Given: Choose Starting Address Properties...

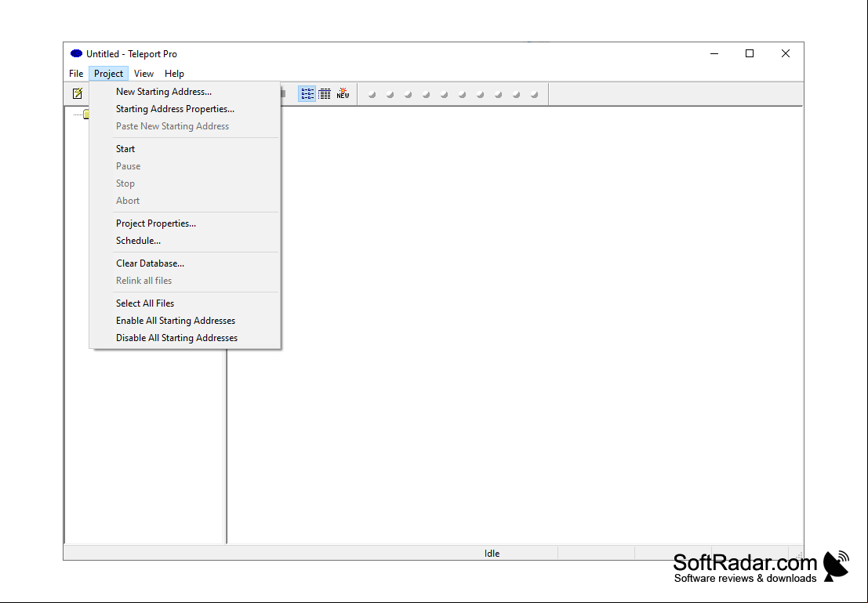Looking at the screenshot, I should [x=185, y=109].
